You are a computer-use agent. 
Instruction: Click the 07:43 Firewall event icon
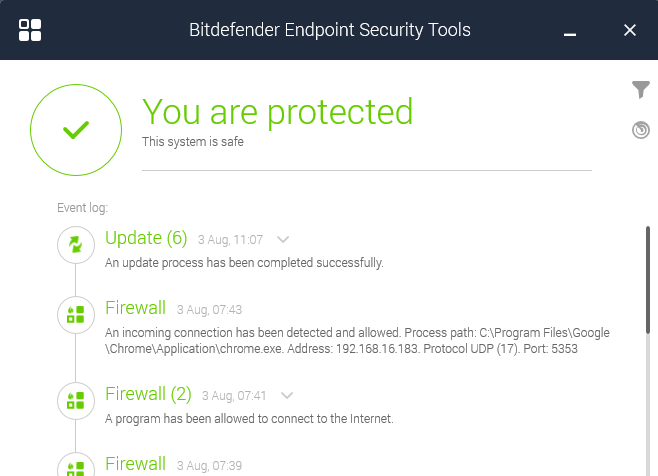click(75, 316)
